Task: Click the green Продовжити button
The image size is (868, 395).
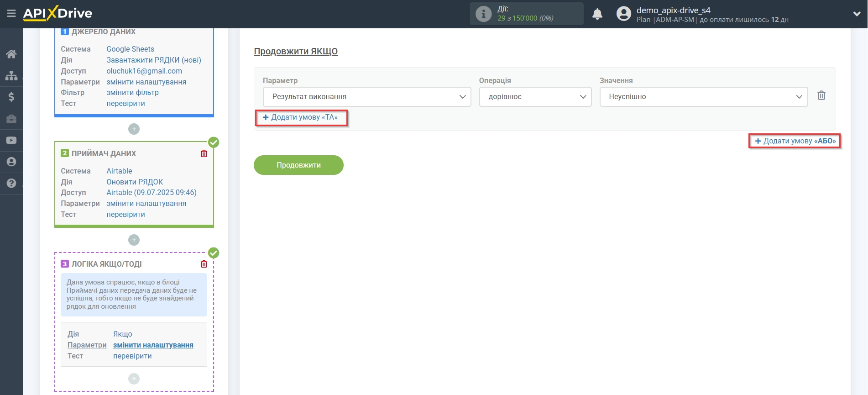Action: [298, 165]
